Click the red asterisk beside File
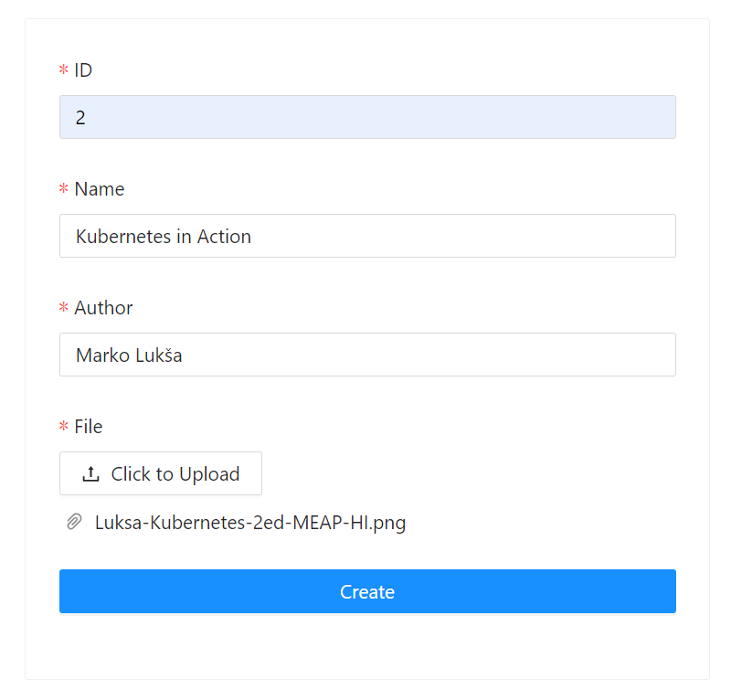Viewport: 731px width, 700px height. [64, 428]
